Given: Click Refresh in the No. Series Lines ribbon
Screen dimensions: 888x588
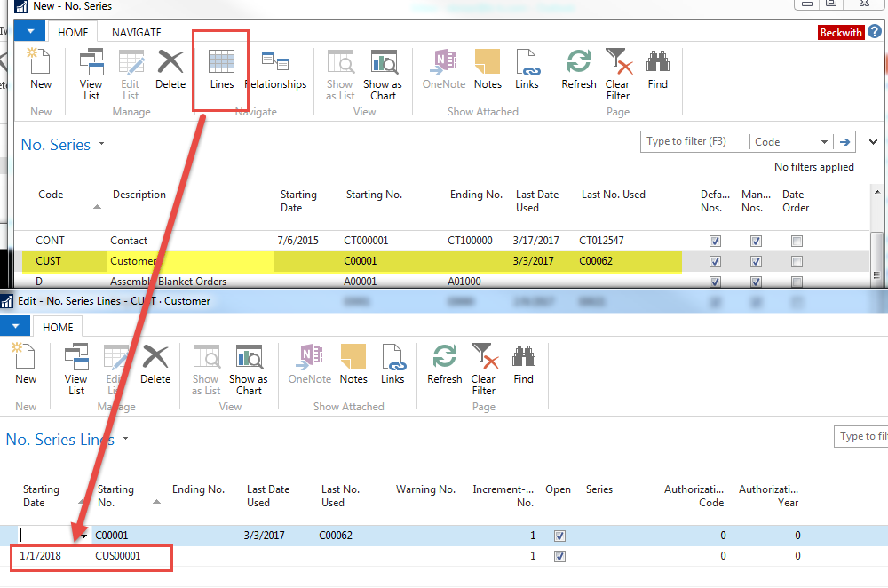Looking at the screenshot, I should click(444, 364).
